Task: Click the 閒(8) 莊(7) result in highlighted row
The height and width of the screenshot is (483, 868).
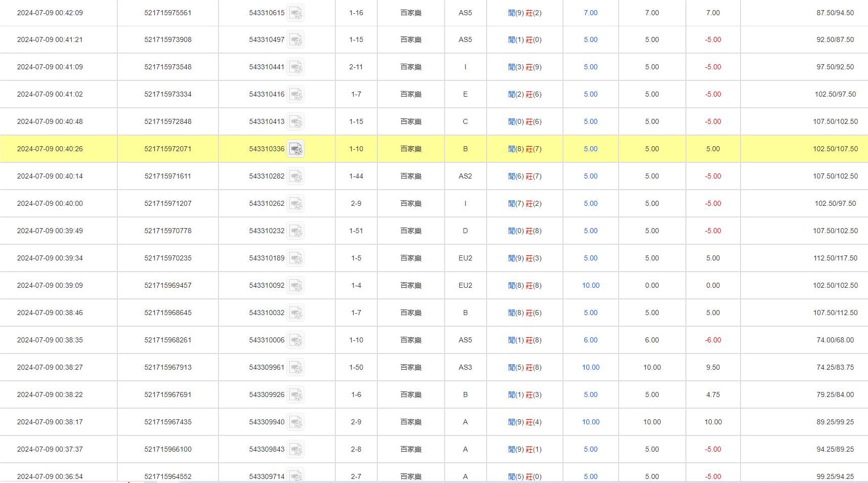Action: coord(525,149)
